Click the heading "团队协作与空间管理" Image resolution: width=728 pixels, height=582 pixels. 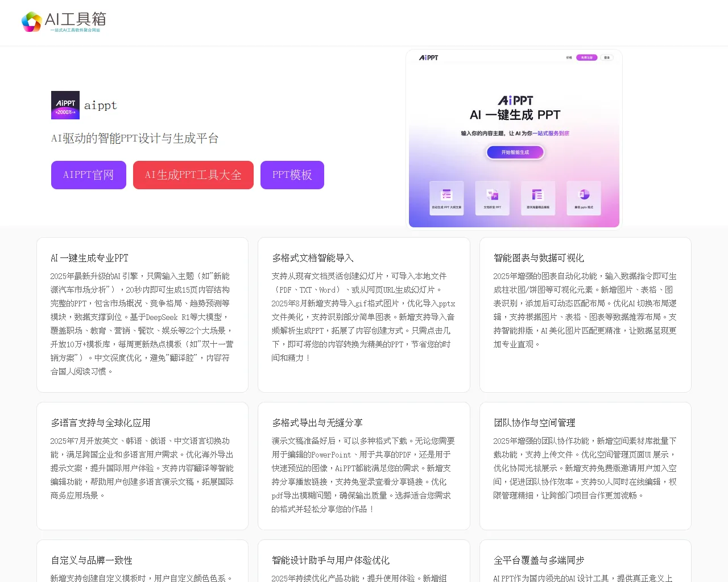pos(535,423)
